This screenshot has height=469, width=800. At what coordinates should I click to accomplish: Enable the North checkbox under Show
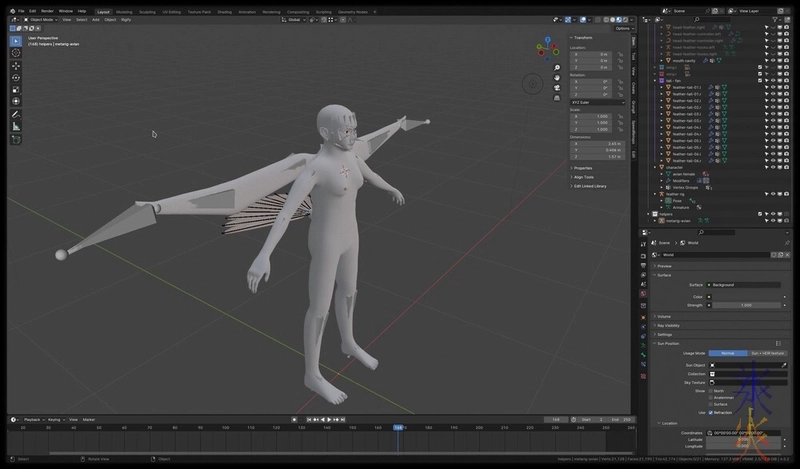(711, 391)
